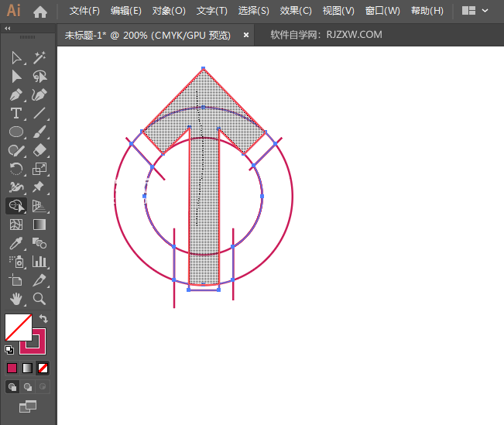Click the red stroke color swatch
Image resolution: width=504 pixels, height=425 pixels.
(34, 341)
